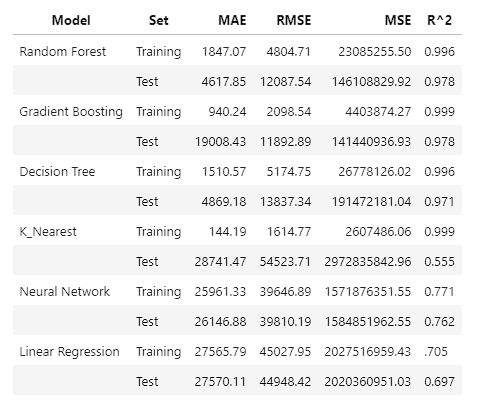Click Linear Regression training R^2 .705
Screen dimensions: 485x403
(x=436, y=352)
